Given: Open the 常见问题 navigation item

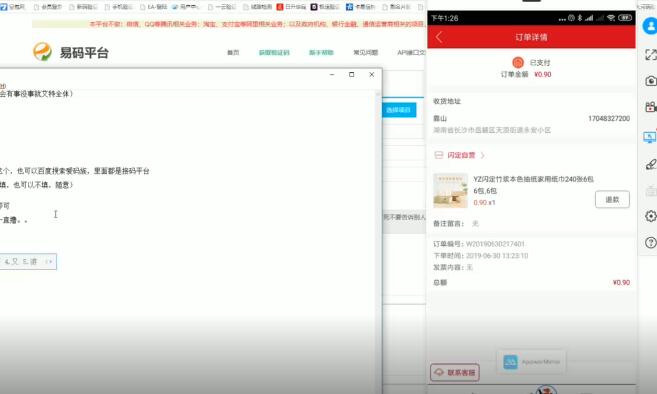Looking at the screenshot, I should 365,52.
